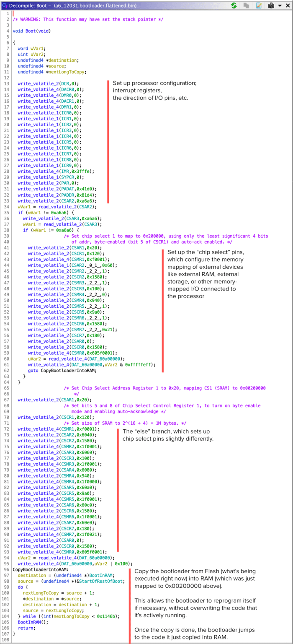Screen dimensions: 293x644
Task: Click the Boot function name in signature
Action: tap(30, 31)
